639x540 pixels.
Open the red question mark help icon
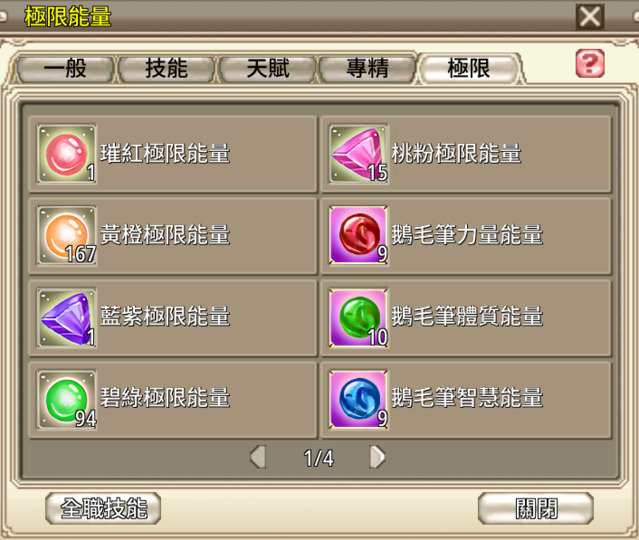coord(590,64)
